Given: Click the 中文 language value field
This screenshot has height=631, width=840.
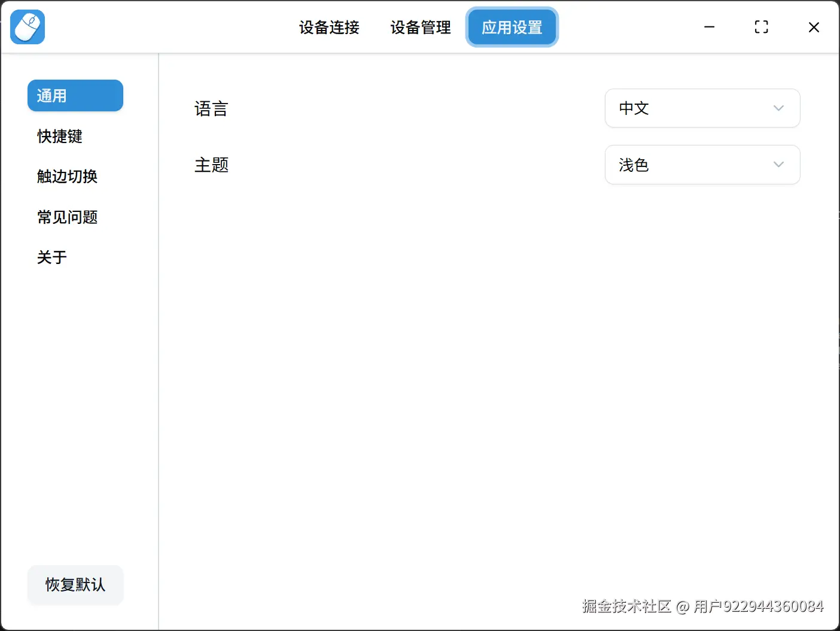Looking at the screenshot, I should (x=634, y=108).
